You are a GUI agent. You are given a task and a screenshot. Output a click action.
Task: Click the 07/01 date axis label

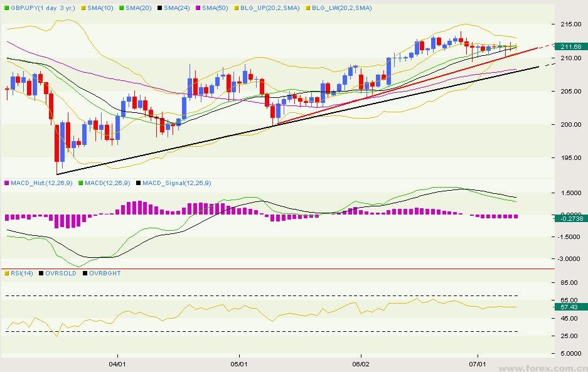pos(478,363)
